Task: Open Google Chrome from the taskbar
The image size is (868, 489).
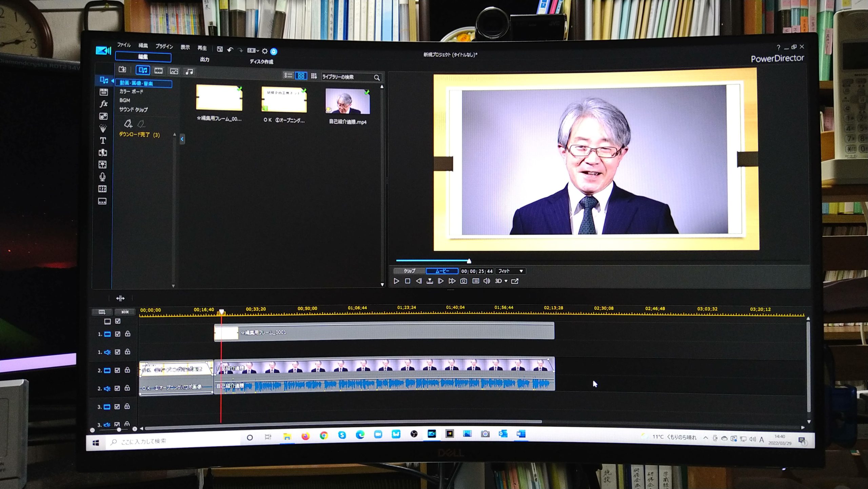Action: (324, 435)
